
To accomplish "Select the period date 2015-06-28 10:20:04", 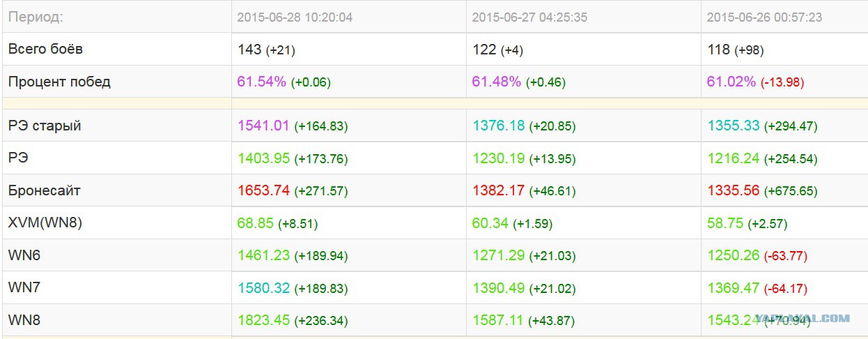I will (295, 17).
